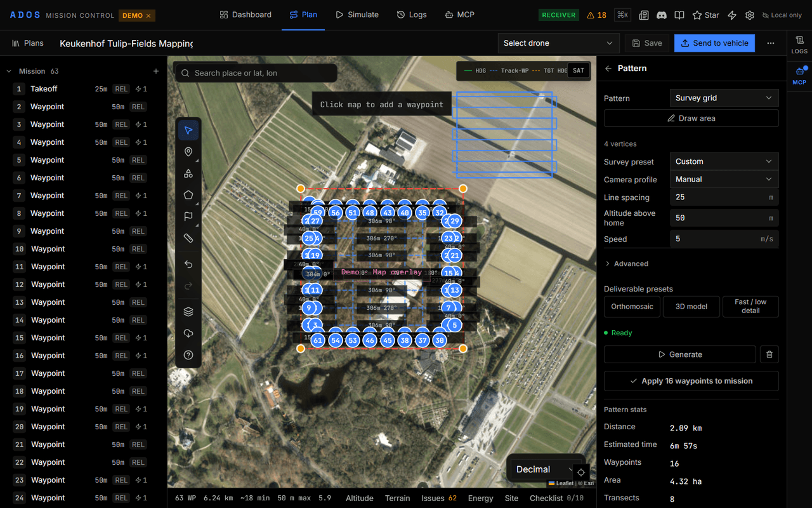
Task: Open the Checklist 0/10 tab
Action: pyautogui.click(x=556, y=498)
